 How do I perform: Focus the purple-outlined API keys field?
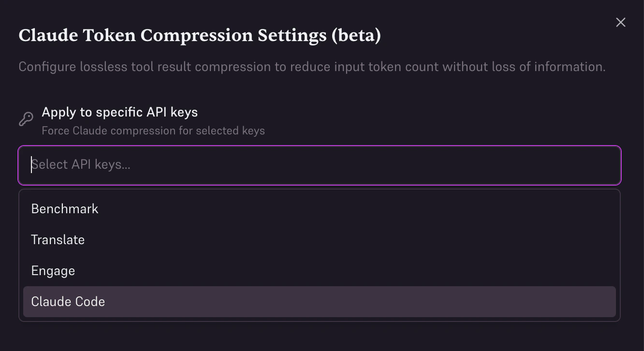(320, 165)
